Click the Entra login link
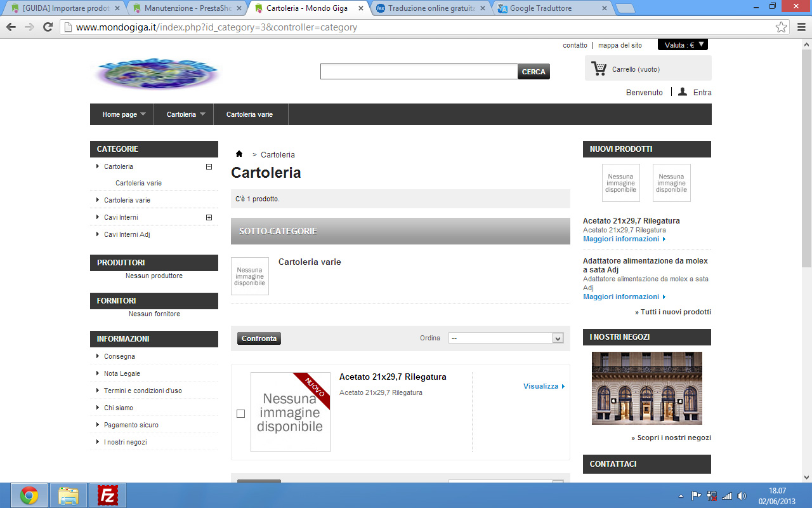Screen dimensions: 812x508 click(x=702, y=93)
